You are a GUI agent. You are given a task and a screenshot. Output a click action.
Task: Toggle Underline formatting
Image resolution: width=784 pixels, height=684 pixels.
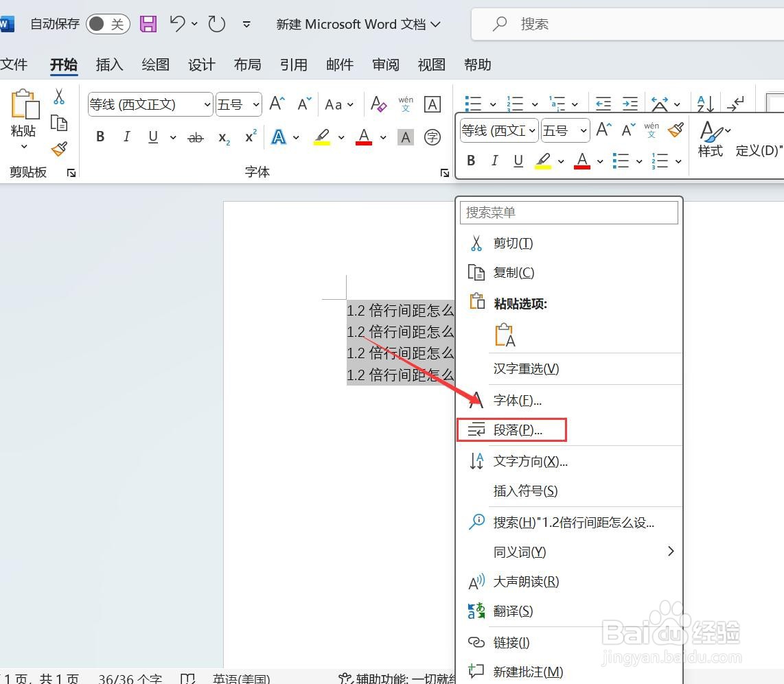tap(151, 137)
